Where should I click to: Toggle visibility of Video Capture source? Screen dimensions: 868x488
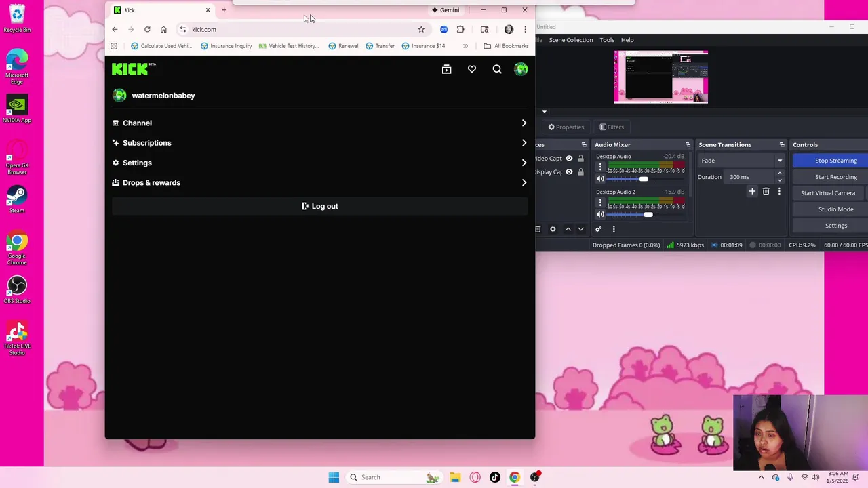tap(569, 158)
